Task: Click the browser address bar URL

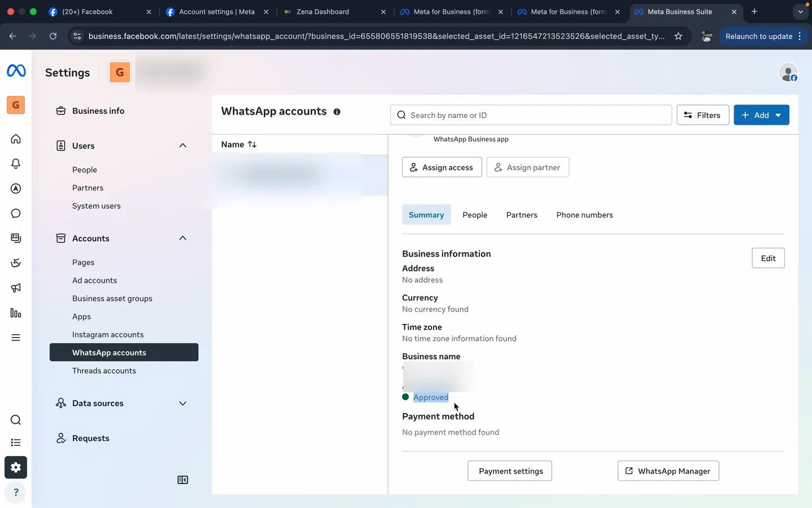Action: point(376,36)
